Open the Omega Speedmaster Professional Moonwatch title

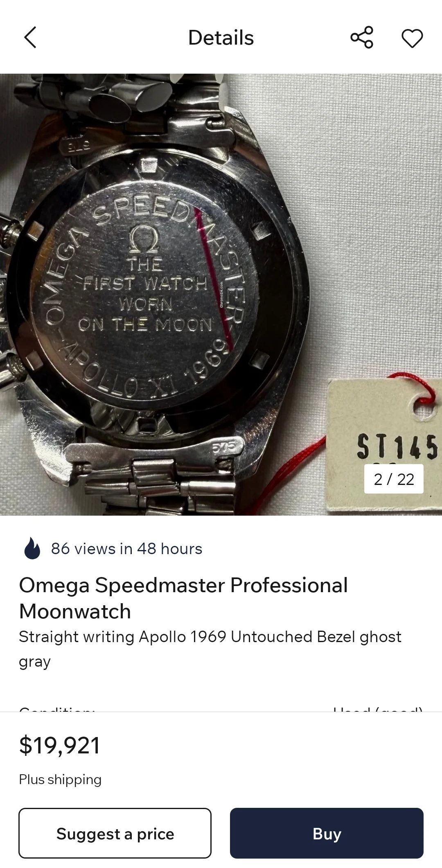(183, 598)
